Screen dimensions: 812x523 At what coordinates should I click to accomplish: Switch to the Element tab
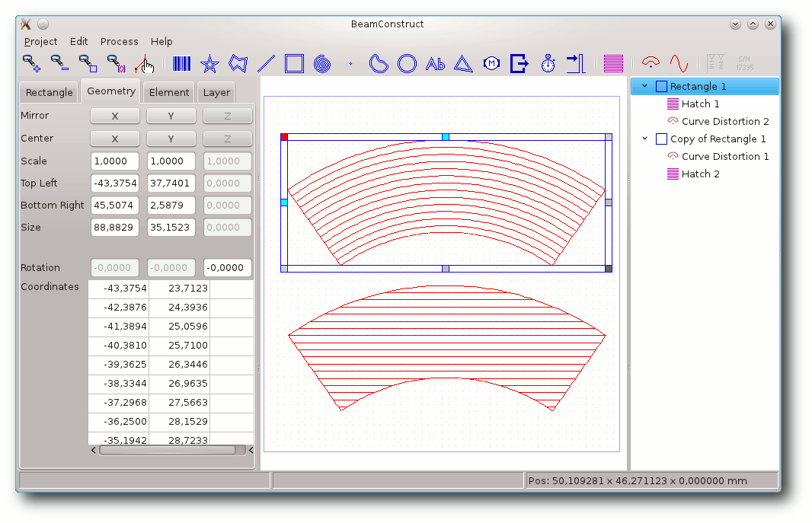(x=169, y=92)
